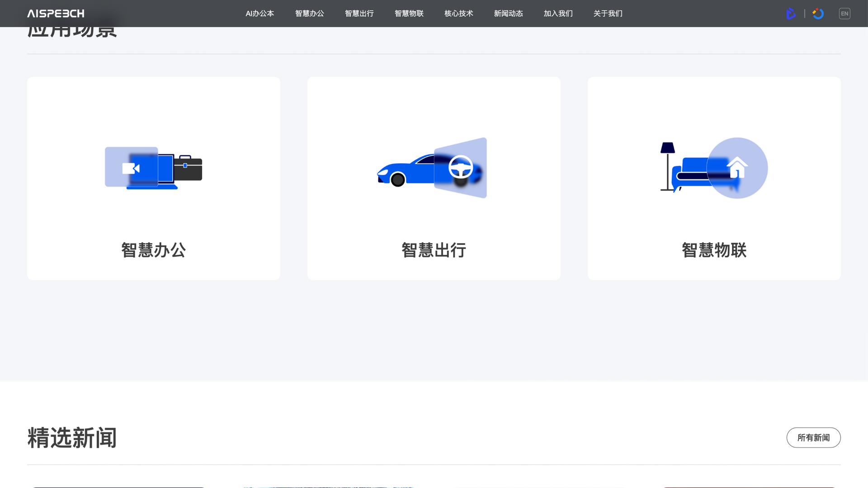868x488 pixels.
Task: Open the 智慧办公 card title
Action: pos(154,250)
